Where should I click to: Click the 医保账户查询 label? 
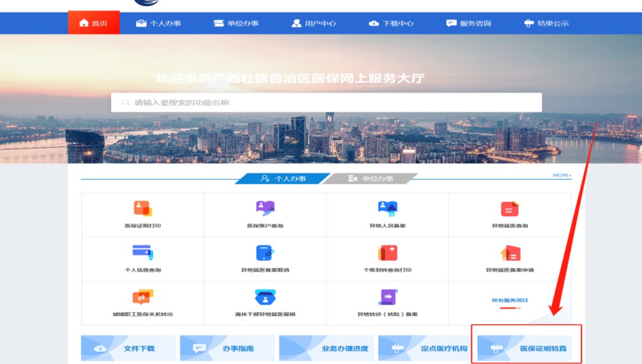pyautogui.click(x=265, y=226)
